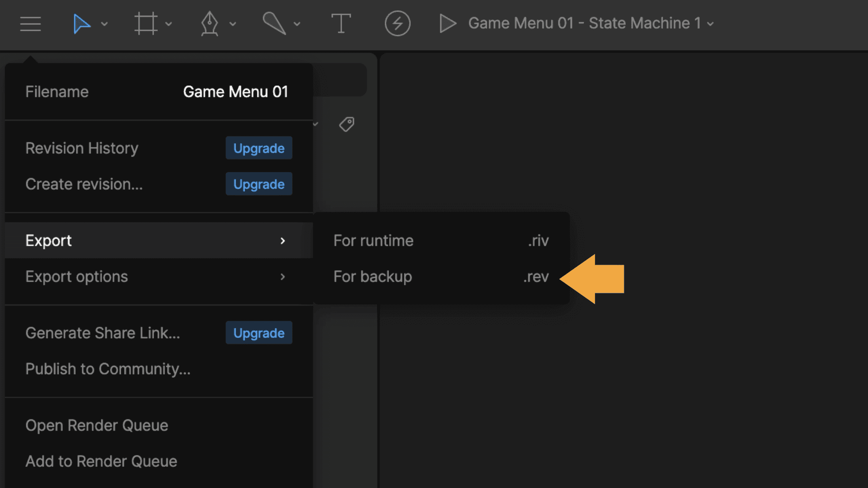Select the Pen tool icon

pos(209,23)
